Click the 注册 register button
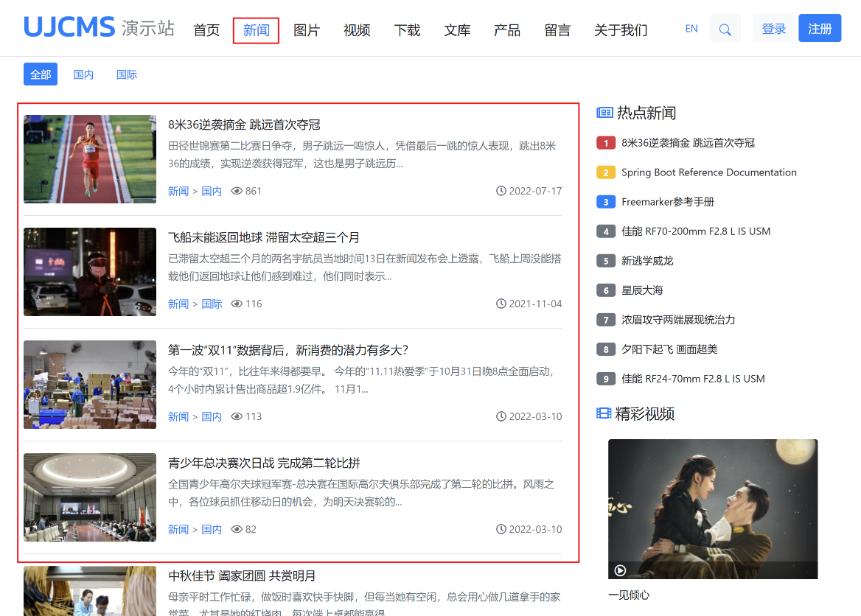Image resolution: width=861 pixels, height=616 pixels. (x=820, y=29)
